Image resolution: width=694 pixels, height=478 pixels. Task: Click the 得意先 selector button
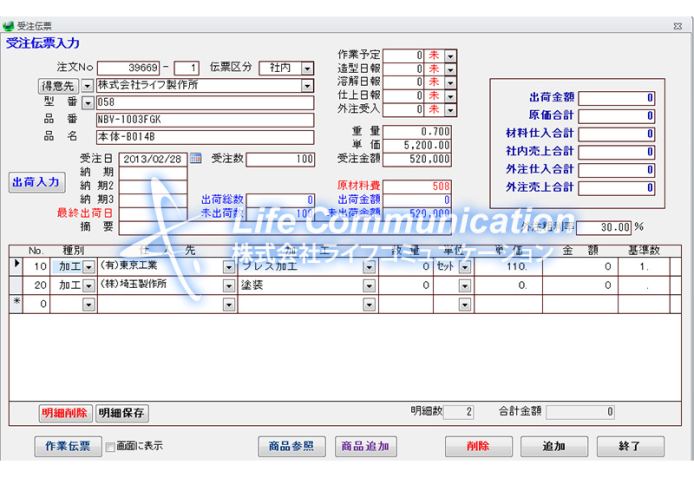59,86
